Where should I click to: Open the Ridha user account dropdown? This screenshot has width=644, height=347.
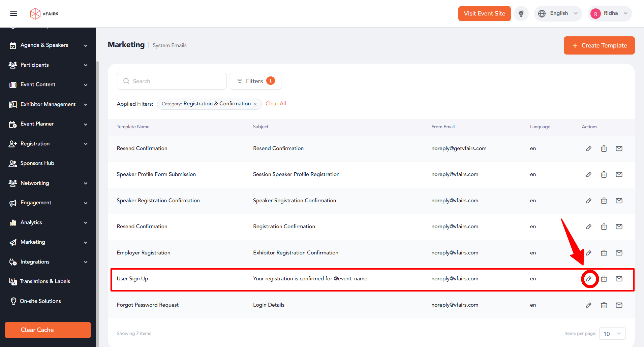[x=610, y=13]
